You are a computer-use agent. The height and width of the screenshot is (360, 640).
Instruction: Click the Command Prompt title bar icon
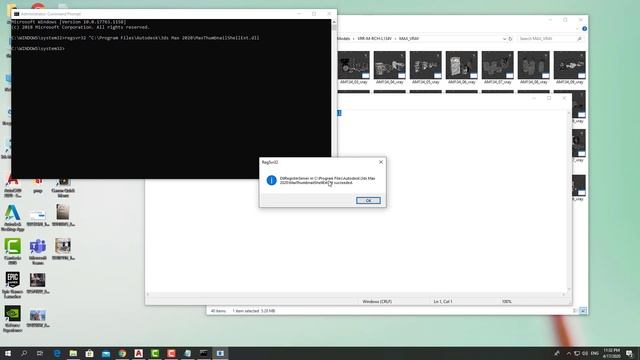pos(16,14)
